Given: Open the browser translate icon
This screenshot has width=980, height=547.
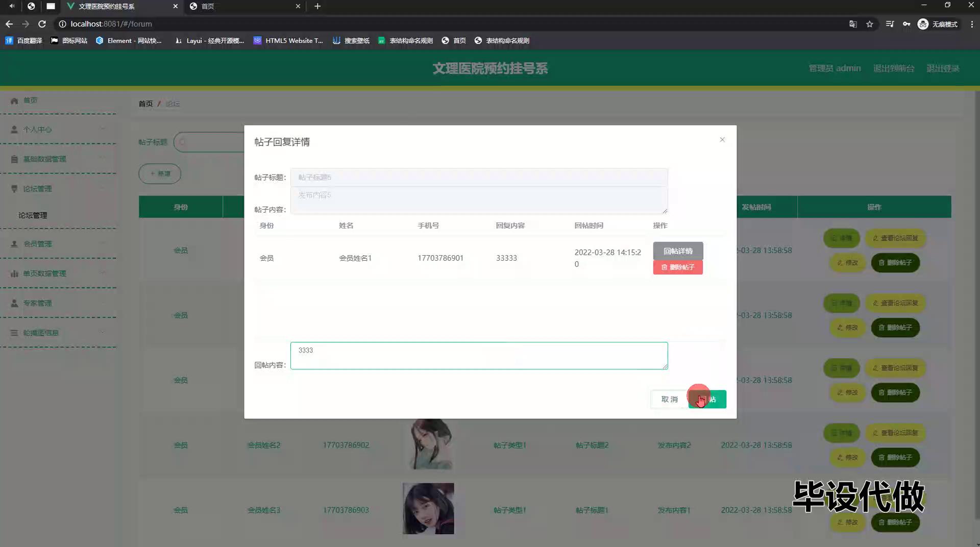Looking at the screenshot, I should pos(852,24).
